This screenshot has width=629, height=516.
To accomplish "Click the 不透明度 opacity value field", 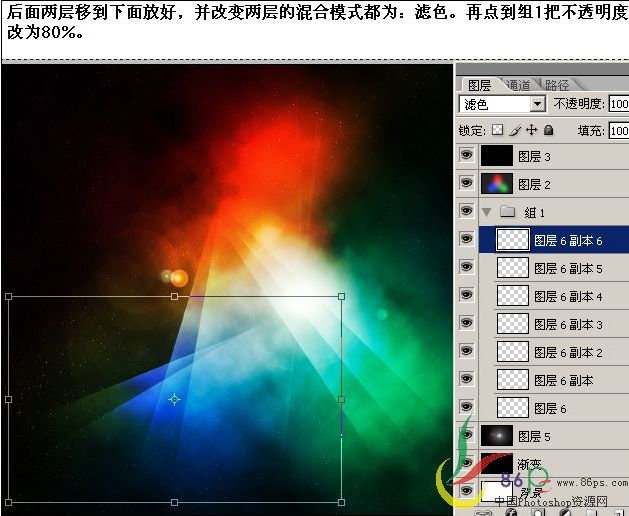I will tap(619, 104).
